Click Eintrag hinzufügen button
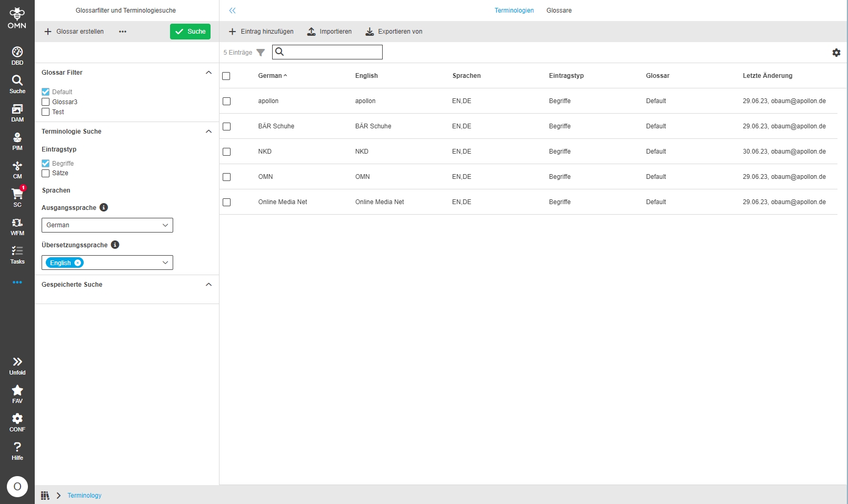The width and height of the screenshot is (848, 504). coord(261,32)
